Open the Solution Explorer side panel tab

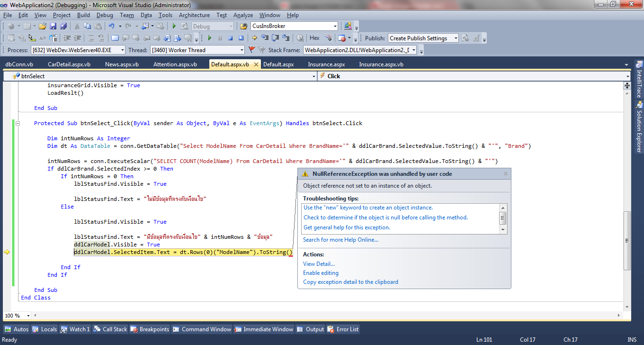639,127
